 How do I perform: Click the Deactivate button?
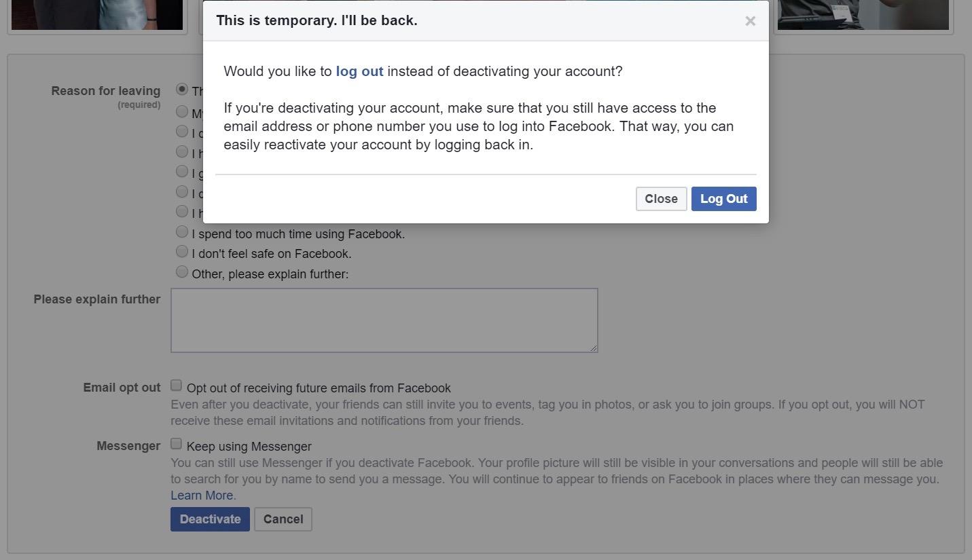210,519
